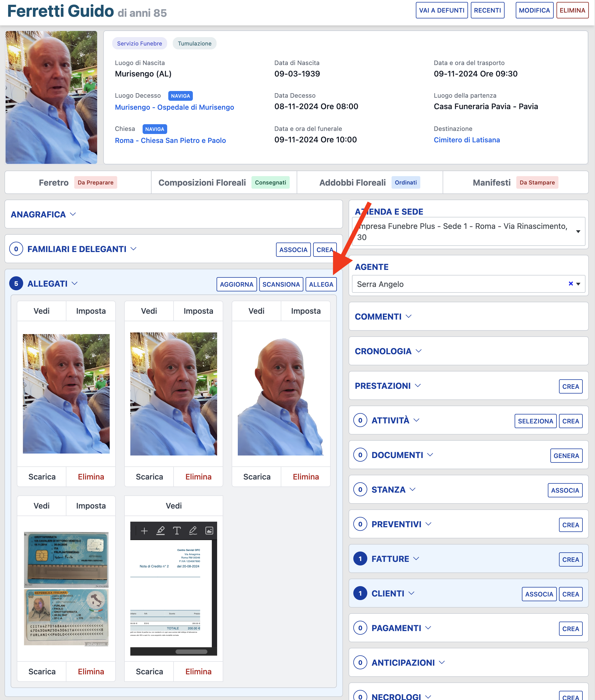This screenshot has height=700, width=595.
Task: Open the Azienda e Sede dropdown
Action: click(578, 231)
